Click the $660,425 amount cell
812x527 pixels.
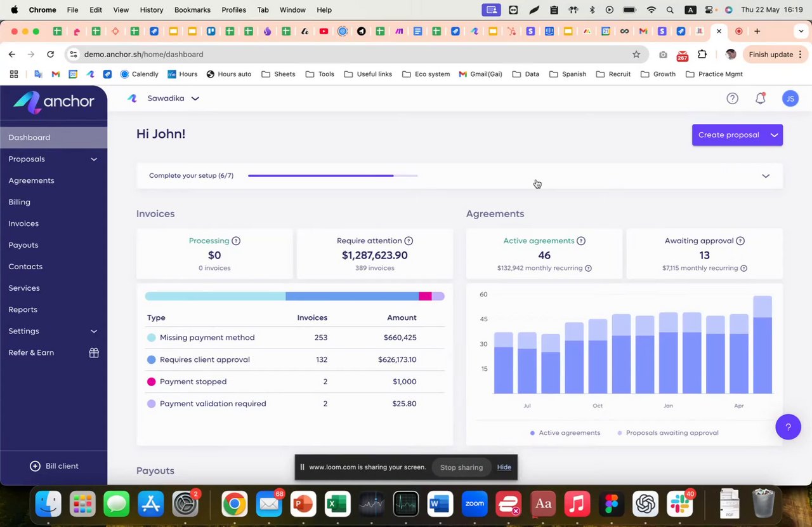(x=400, y=338)
